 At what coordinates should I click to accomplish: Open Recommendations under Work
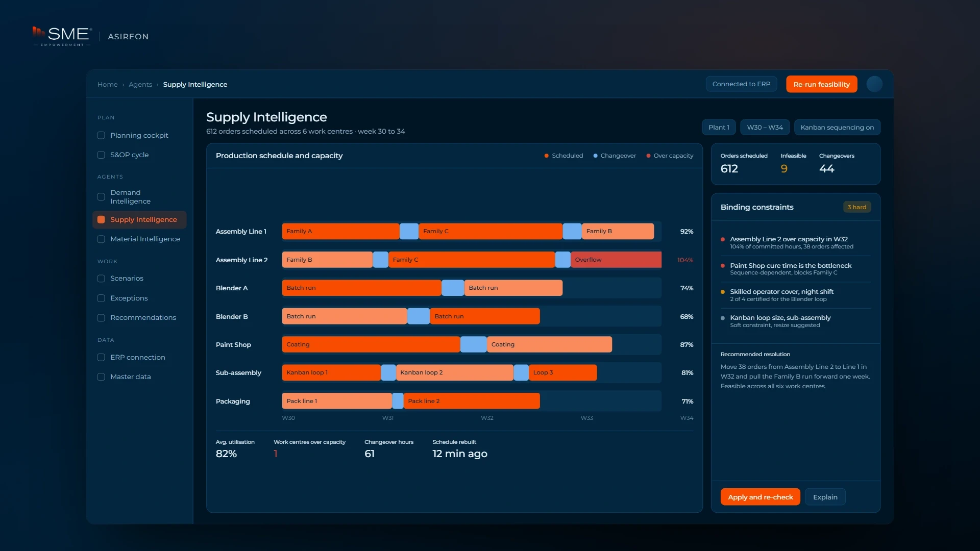coord(139,317)
